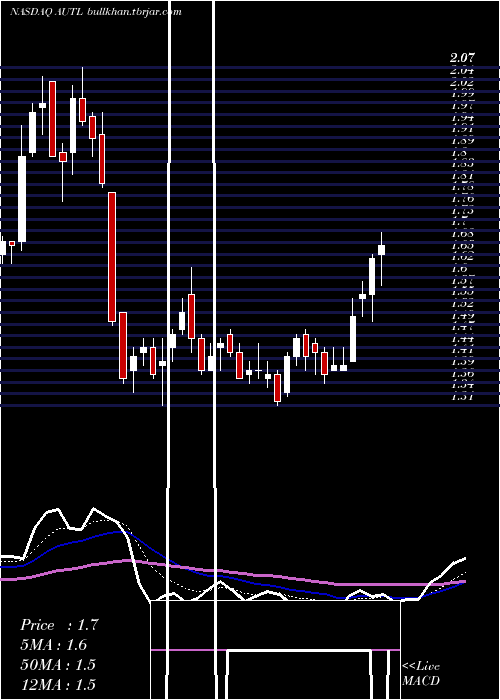Click the NASDAQ AUTL ticker label
The width and height of the screenshot is (500, 700).
point(46,12)
